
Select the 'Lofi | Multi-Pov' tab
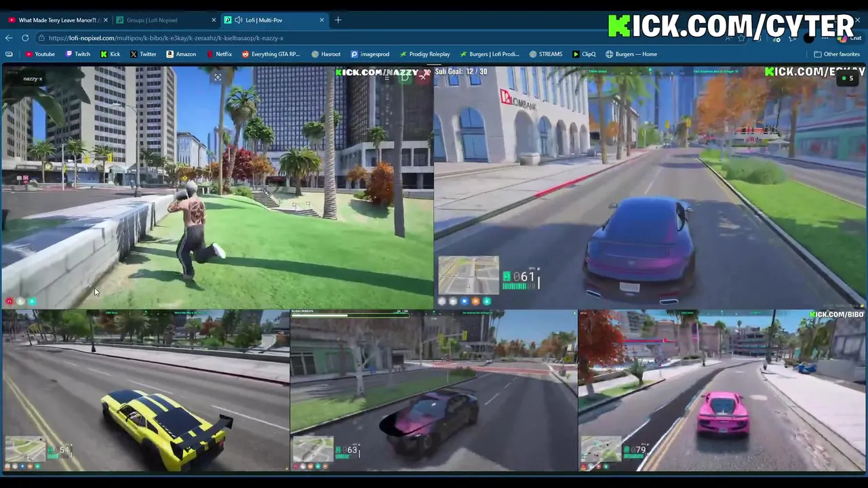tap(274, 20)
